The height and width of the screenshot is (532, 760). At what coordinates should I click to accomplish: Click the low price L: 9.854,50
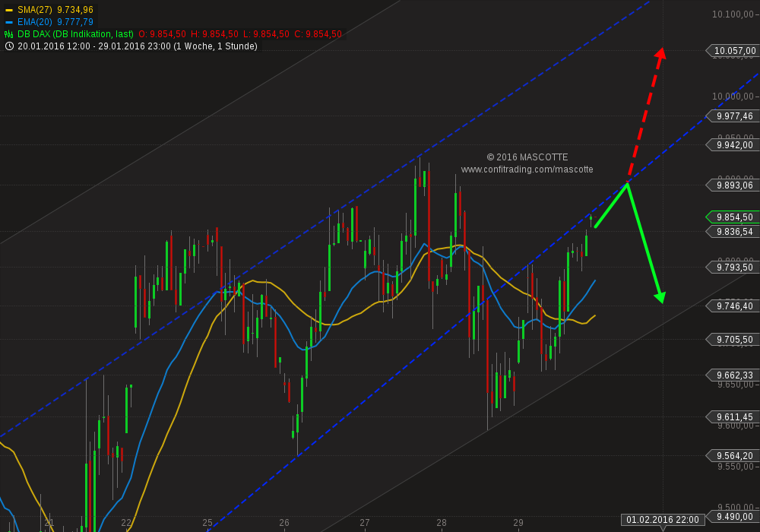coord(266,34)
